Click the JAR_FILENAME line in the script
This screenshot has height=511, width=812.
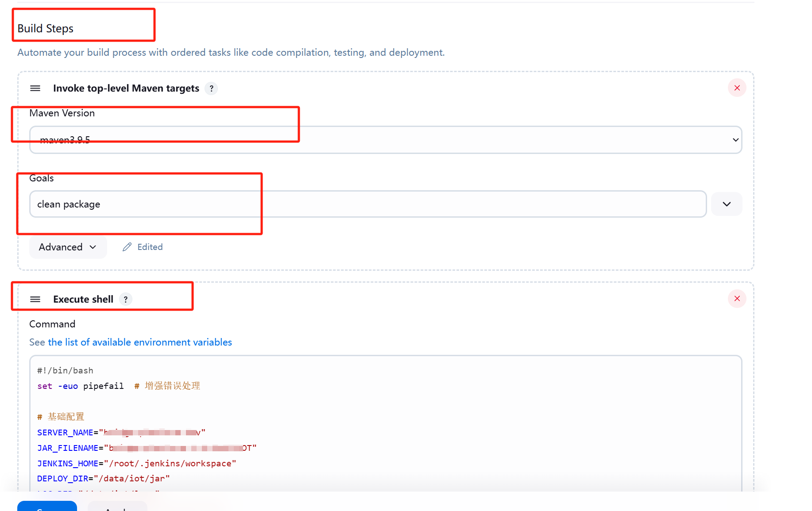(147, 448)
